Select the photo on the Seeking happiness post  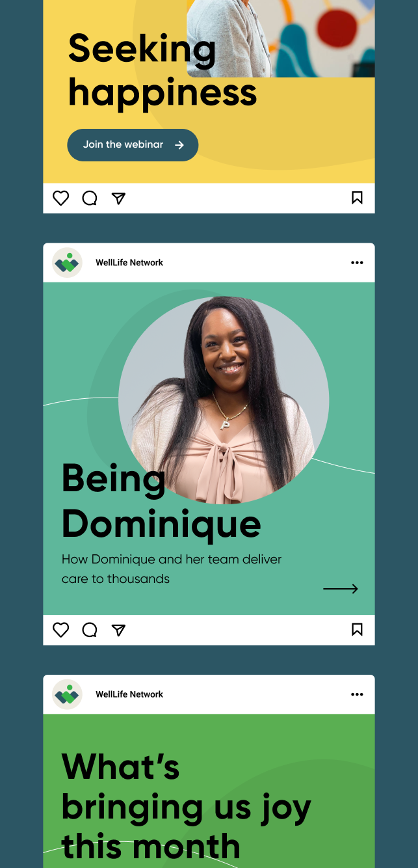click(281, 39)
